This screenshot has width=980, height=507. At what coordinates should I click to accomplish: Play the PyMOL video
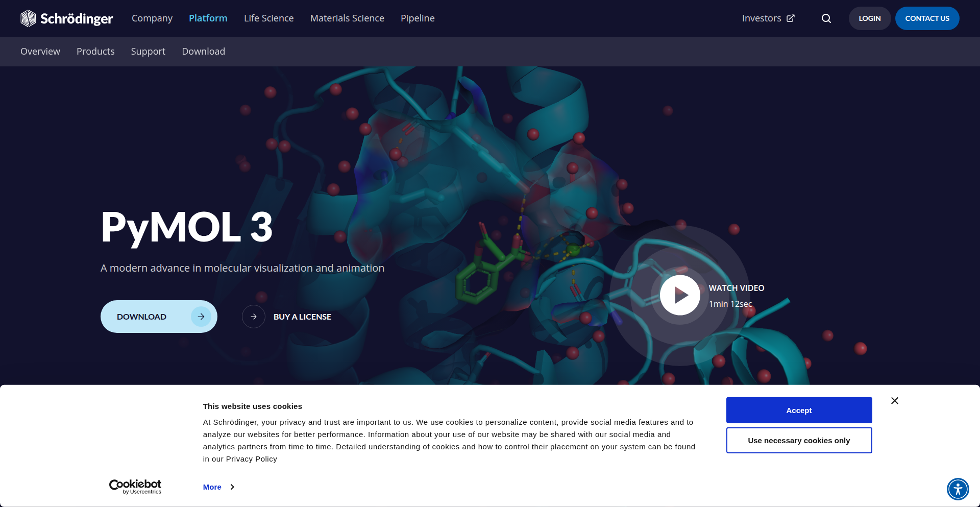680,295
